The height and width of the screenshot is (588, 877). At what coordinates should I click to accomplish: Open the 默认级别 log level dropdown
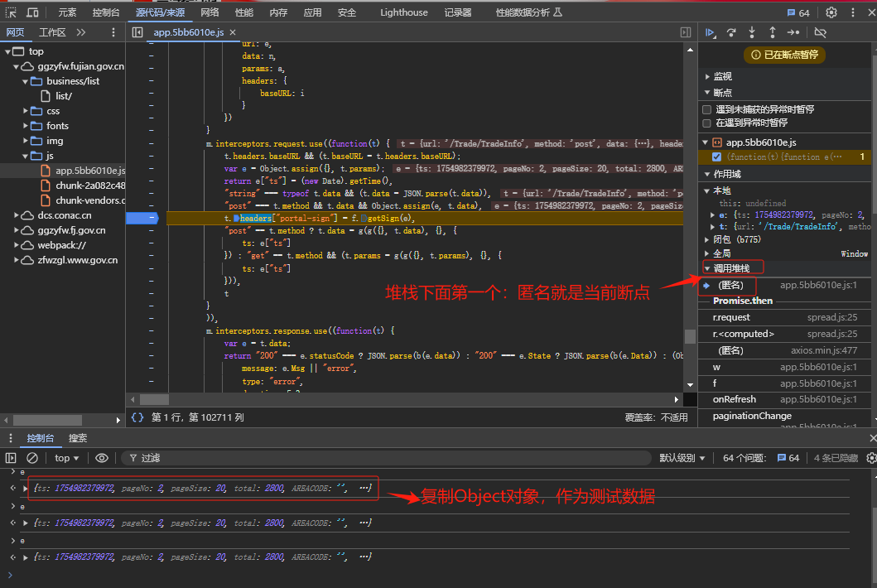coord(682,458)
